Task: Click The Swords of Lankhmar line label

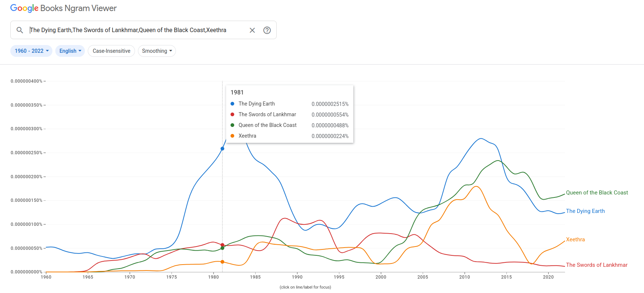Action: [596, 265]
